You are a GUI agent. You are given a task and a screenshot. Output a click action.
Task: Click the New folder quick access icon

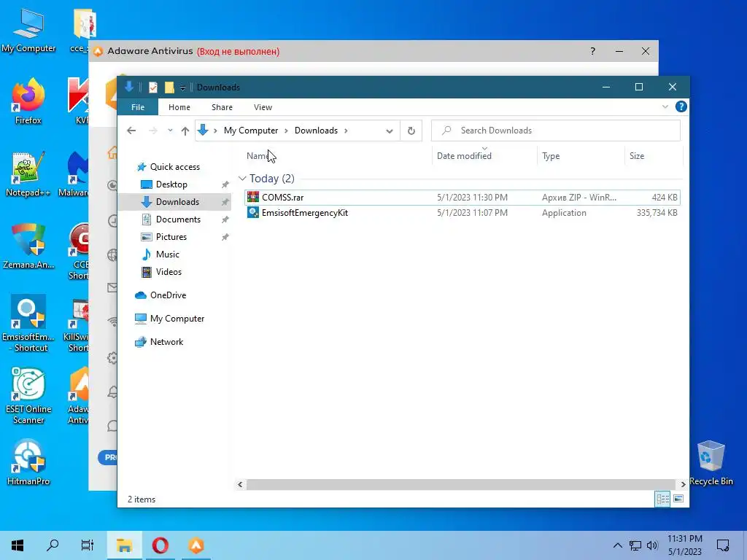point(169,87)
